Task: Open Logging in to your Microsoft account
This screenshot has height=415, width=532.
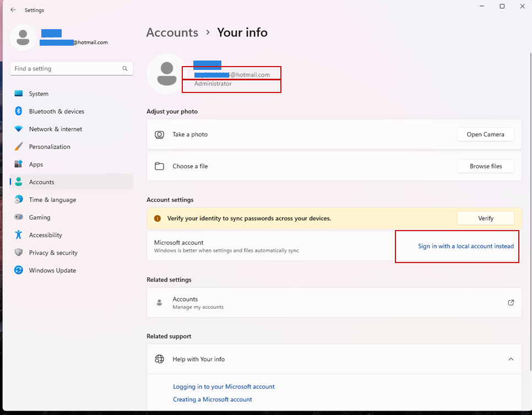Action: pyautogui.click(x=224, y=386)
